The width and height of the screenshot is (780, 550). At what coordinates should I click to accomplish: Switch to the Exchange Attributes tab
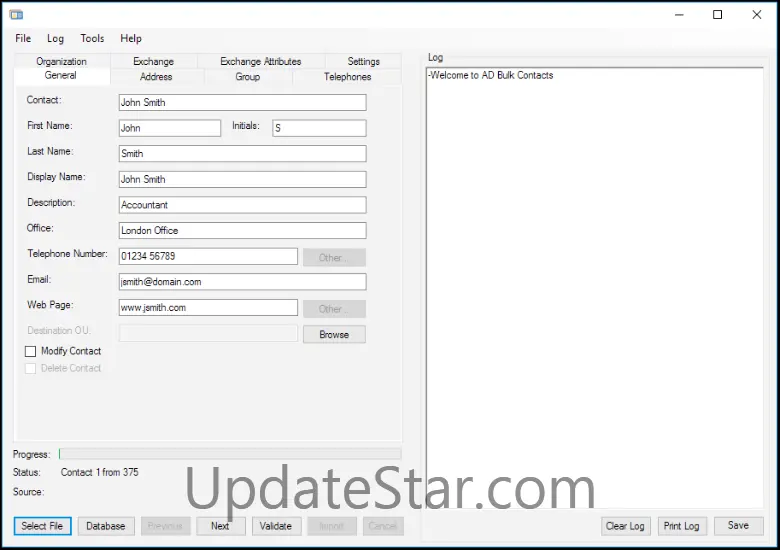tap(261, 61)
